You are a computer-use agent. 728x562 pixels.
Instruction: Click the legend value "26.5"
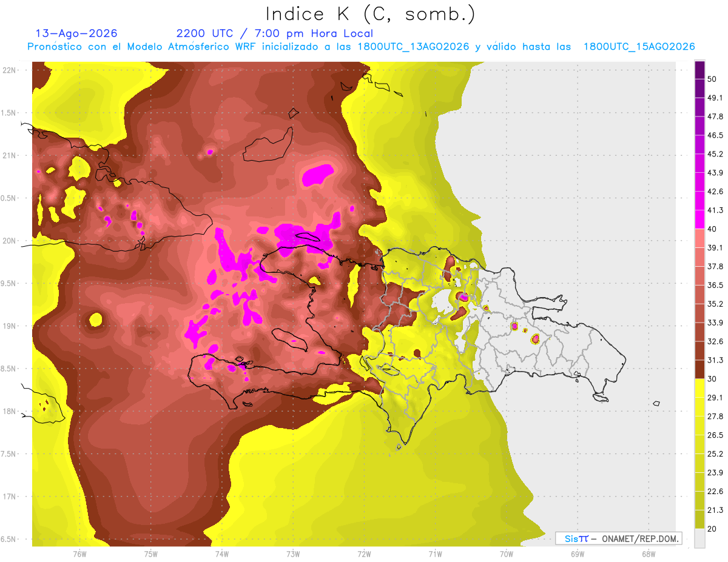point(715,436)
